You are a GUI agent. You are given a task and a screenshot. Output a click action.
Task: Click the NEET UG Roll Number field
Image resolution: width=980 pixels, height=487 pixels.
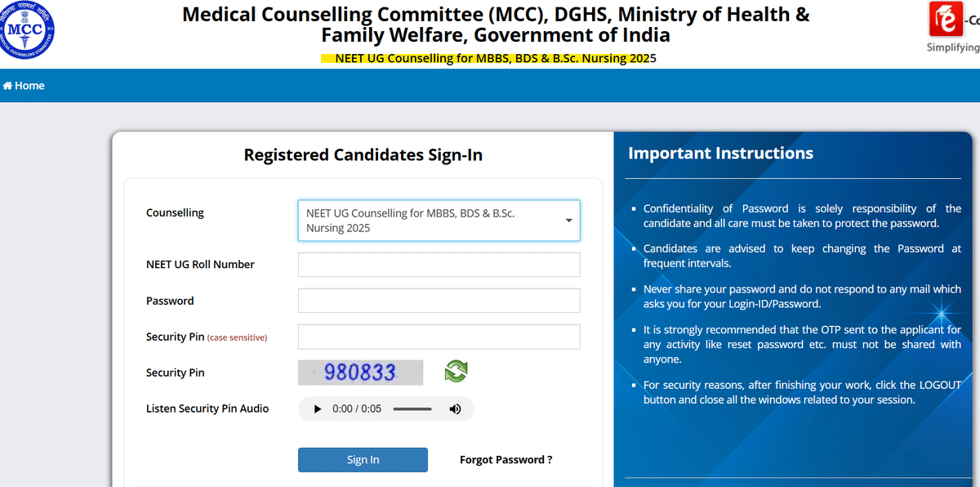pos(439,264)
